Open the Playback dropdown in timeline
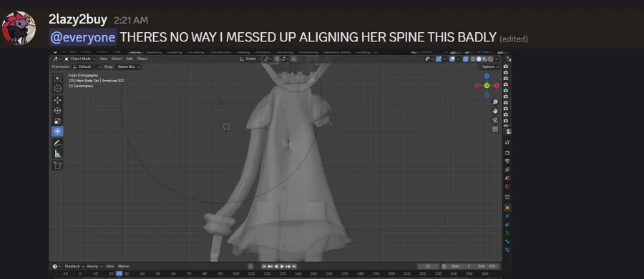 pyautogui.click(x=74, y=266)
